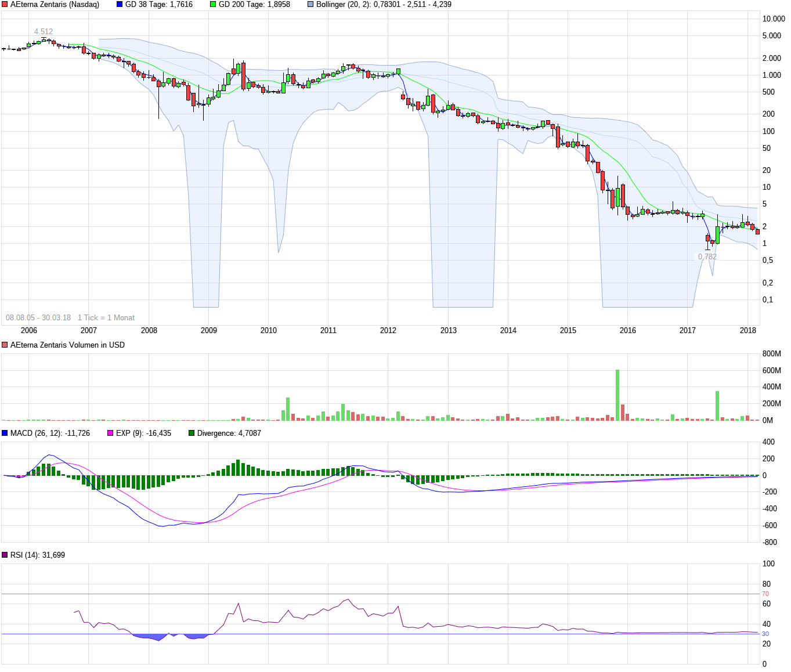Click the purple RSI (14) swatch
This screenshot has height=672, width=791.
pyautogui.click(x=5, y=555)
